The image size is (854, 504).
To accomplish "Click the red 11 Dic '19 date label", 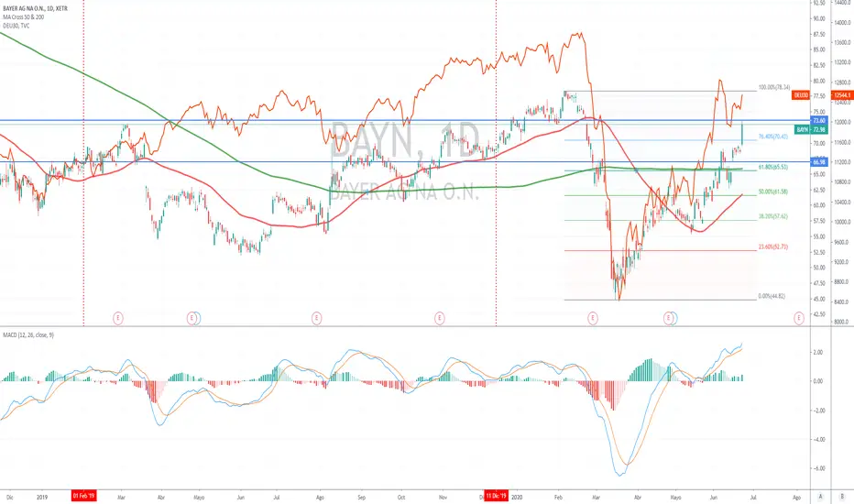I will click(496, 497).
